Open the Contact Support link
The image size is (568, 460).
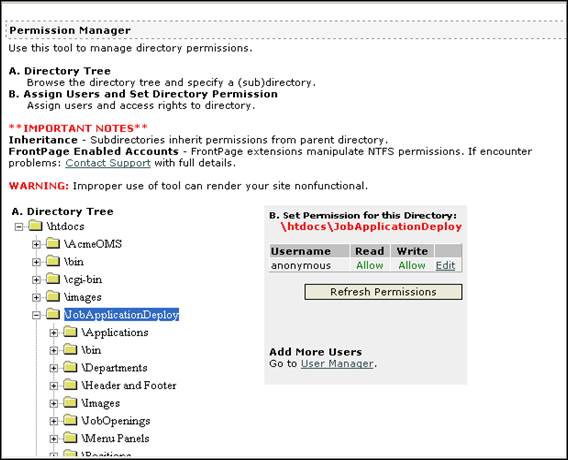108,163
